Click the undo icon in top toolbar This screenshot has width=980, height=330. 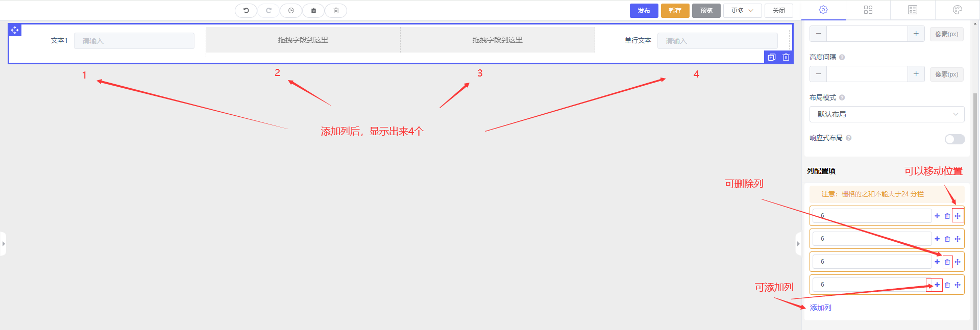pos(246,10)
